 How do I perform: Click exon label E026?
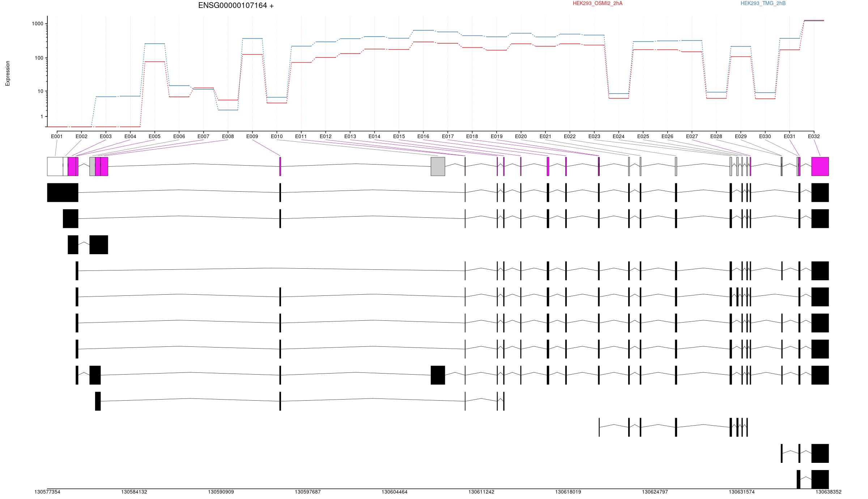(x=667, y=136)
